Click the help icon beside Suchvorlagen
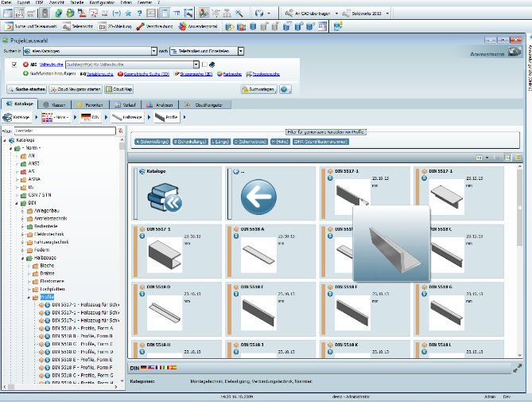Viewport: 532px width, 402px height. point(285,89)
